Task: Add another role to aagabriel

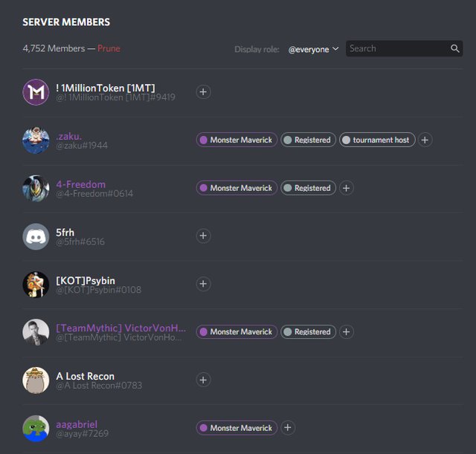Action: point(288,427)
